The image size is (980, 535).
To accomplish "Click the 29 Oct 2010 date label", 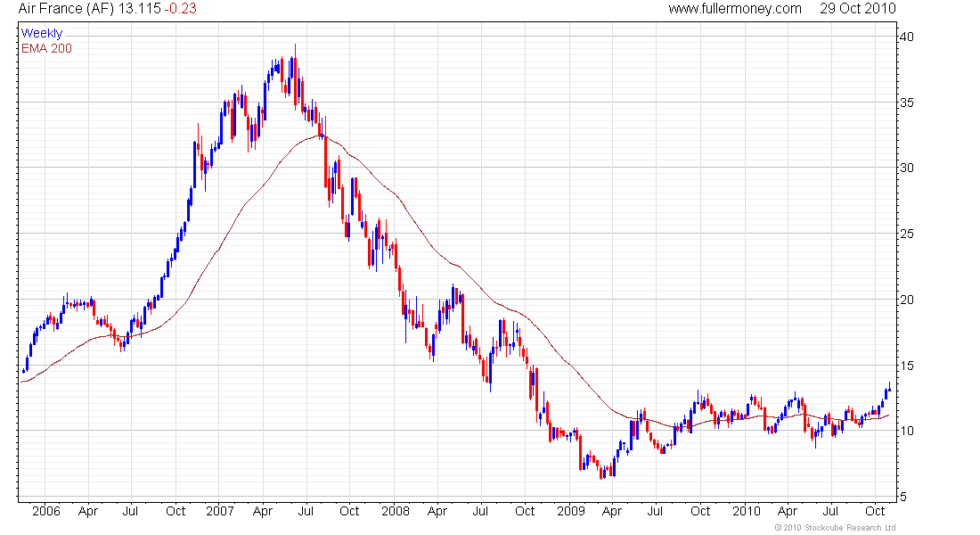I will tap(857, 9).
